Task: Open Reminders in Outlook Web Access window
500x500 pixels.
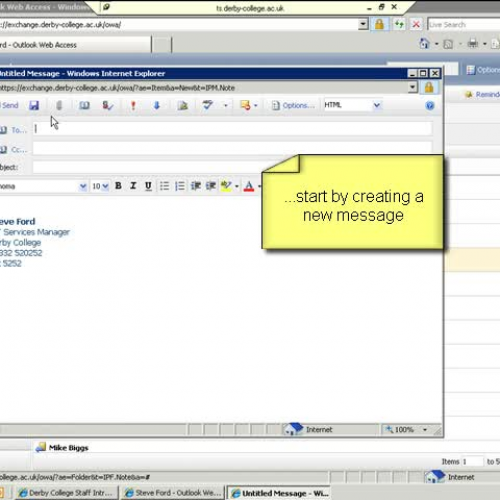Action: (482, 94)
